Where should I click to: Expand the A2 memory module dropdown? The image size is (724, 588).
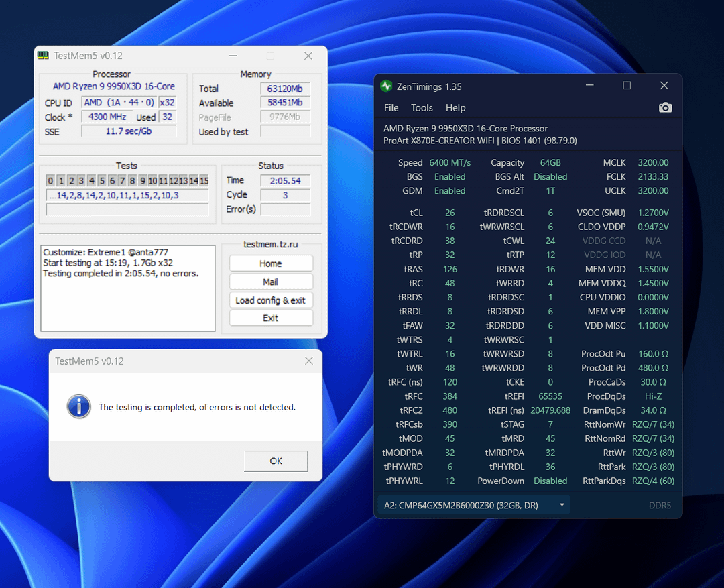[474, 505]
